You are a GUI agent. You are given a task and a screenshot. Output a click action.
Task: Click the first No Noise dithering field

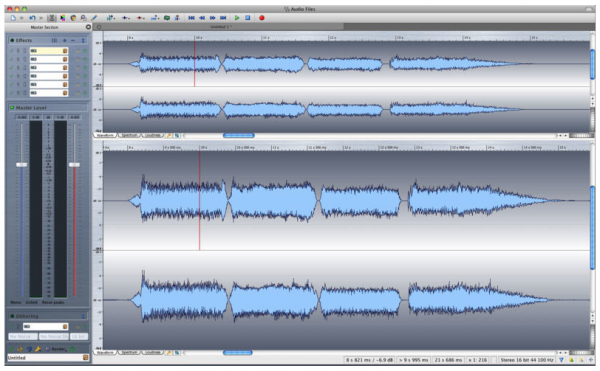point(23,337)
